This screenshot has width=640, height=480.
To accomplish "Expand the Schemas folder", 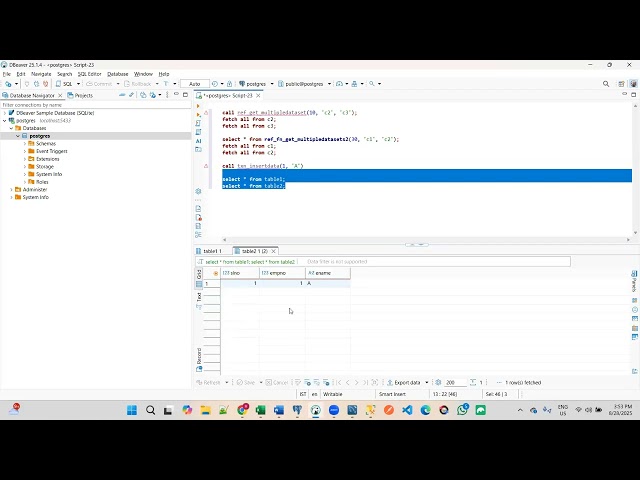I will (x=25, y=144).
